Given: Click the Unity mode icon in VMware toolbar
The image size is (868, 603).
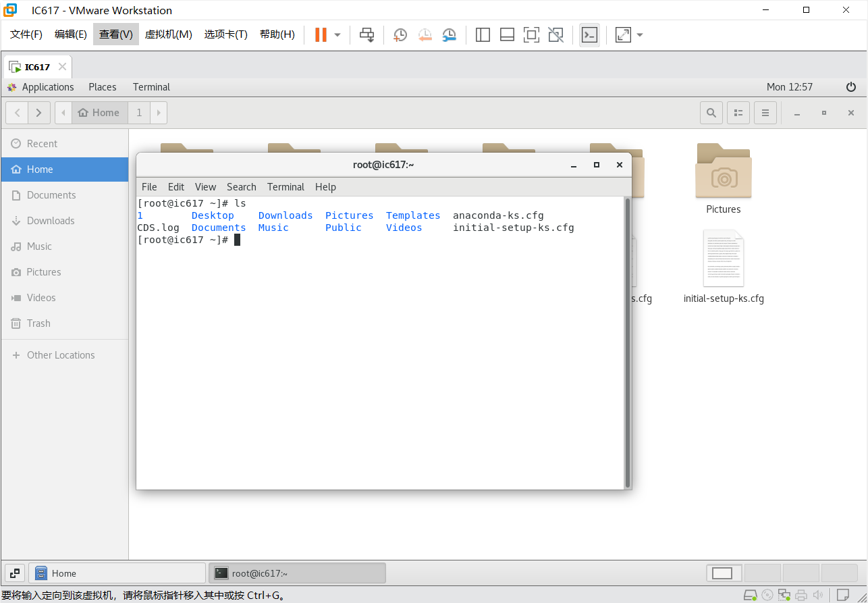Looking at the screenshot, I should (x=555, y=34).
